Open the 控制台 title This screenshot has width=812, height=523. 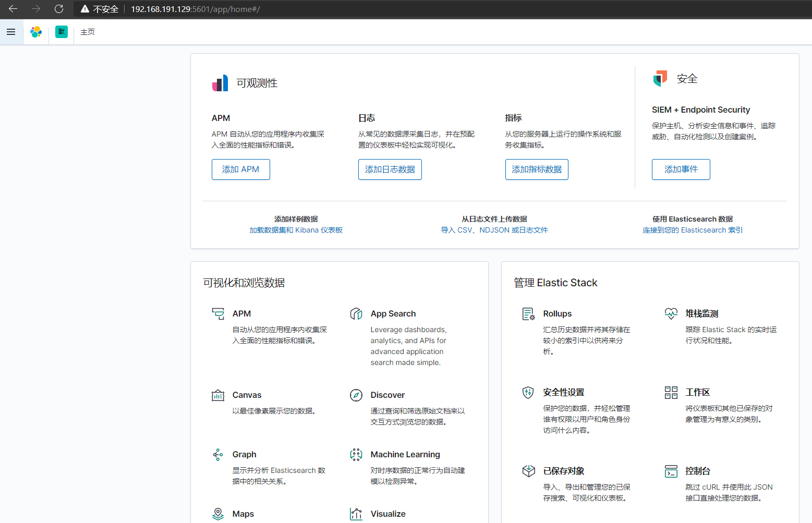(x=698, y=471)
